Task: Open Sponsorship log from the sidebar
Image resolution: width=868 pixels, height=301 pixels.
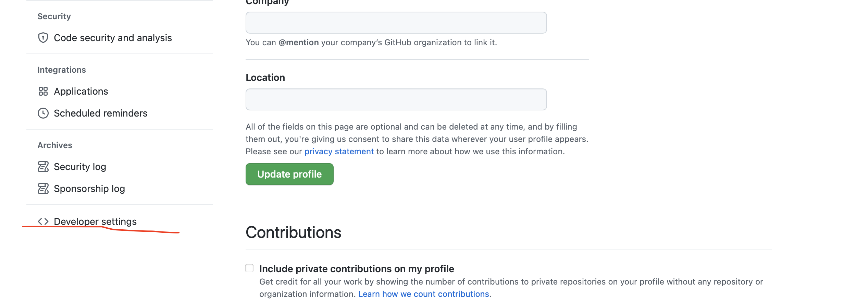Action: [x=89, y=189]
